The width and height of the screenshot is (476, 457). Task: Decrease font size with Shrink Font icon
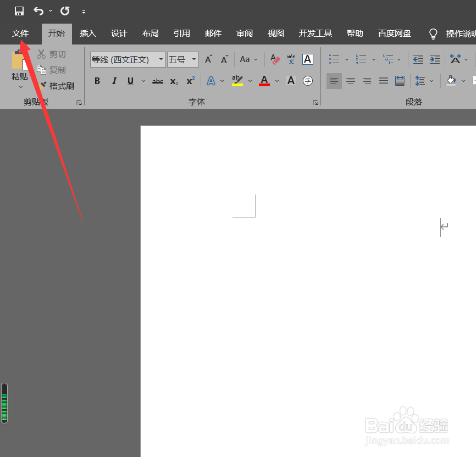point(225,59)
